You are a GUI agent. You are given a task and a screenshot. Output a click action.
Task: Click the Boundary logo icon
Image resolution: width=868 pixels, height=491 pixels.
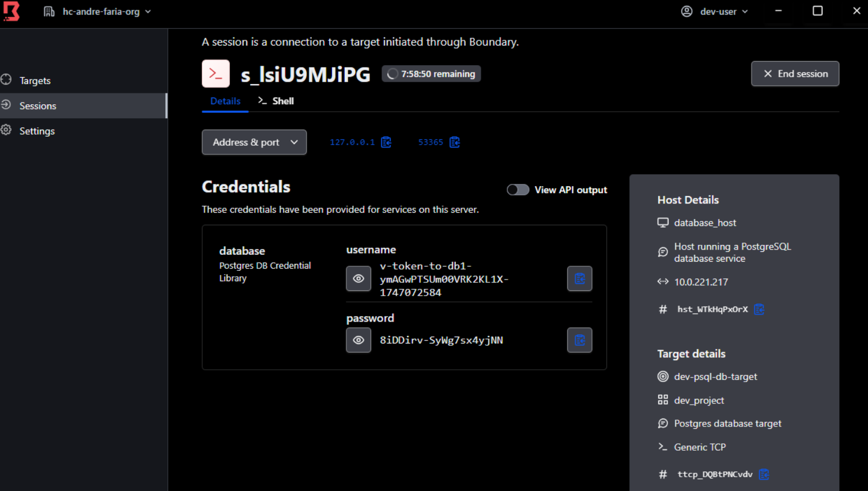[x=12, y=11]
